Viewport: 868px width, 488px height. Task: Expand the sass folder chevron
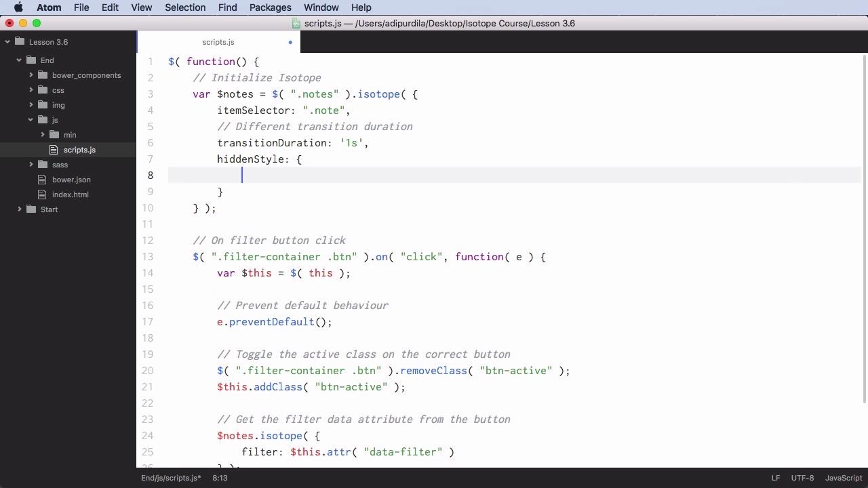click(x=31, y=165)
